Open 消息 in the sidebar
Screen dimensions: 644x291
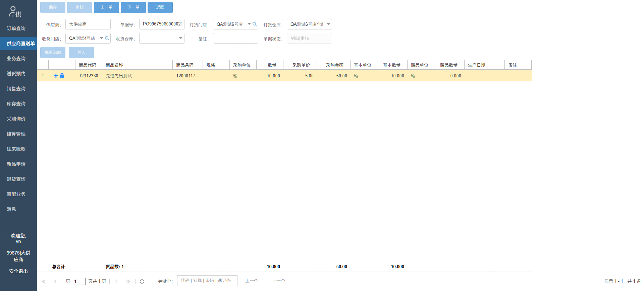18,209
